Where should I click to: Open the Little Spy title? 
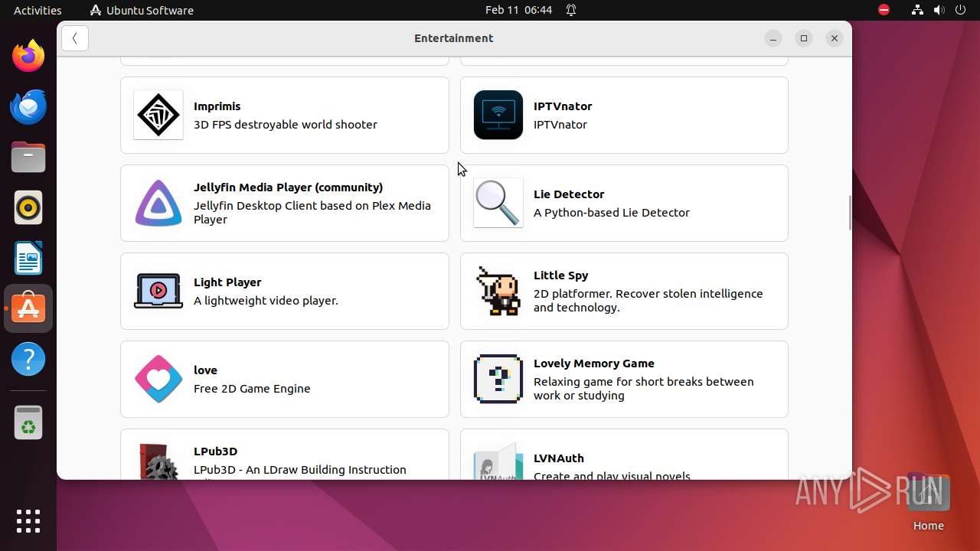pyautogui.click(x=560, y=275)
